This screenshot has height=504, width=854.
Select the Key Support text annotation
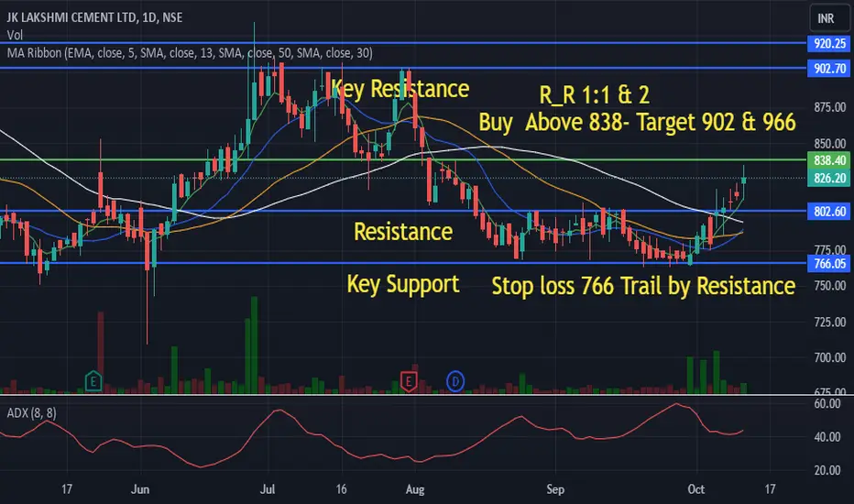click(403, 284)
